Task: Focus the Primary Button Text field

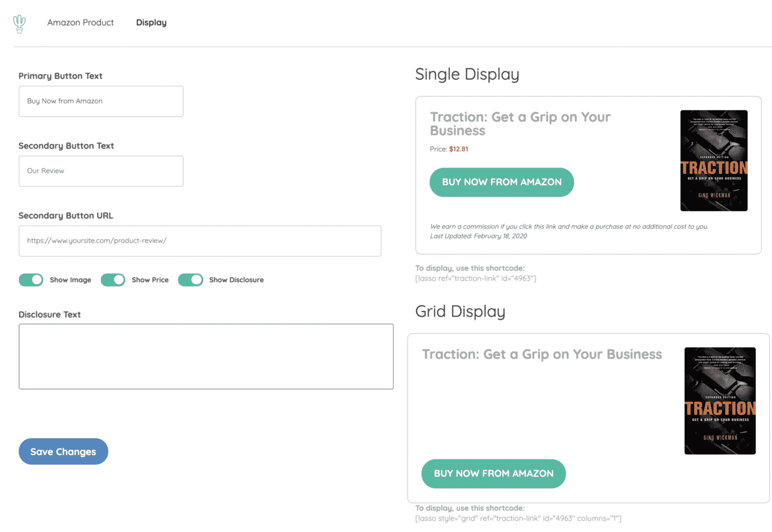Action: (x=101, y=101)
